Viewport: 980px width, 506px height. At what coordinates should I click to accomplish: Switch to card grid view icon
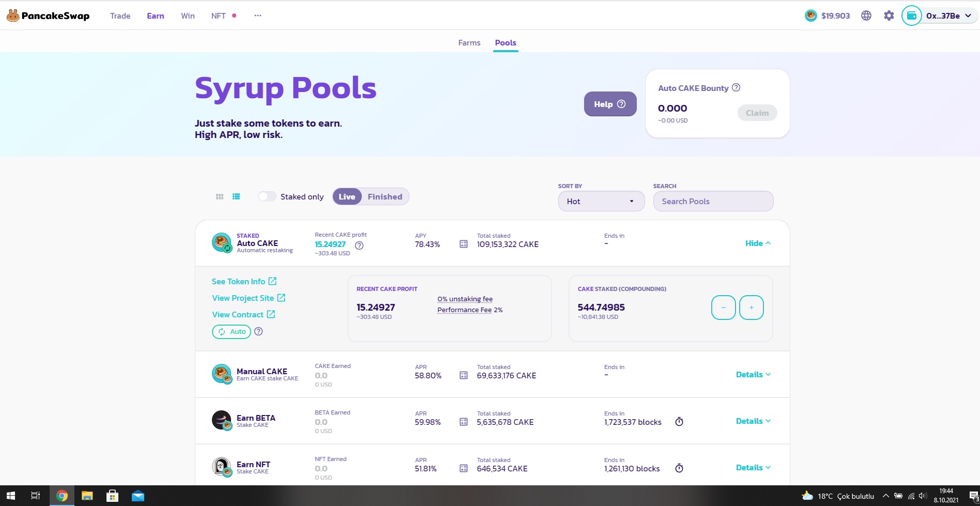tap(220, 196)
